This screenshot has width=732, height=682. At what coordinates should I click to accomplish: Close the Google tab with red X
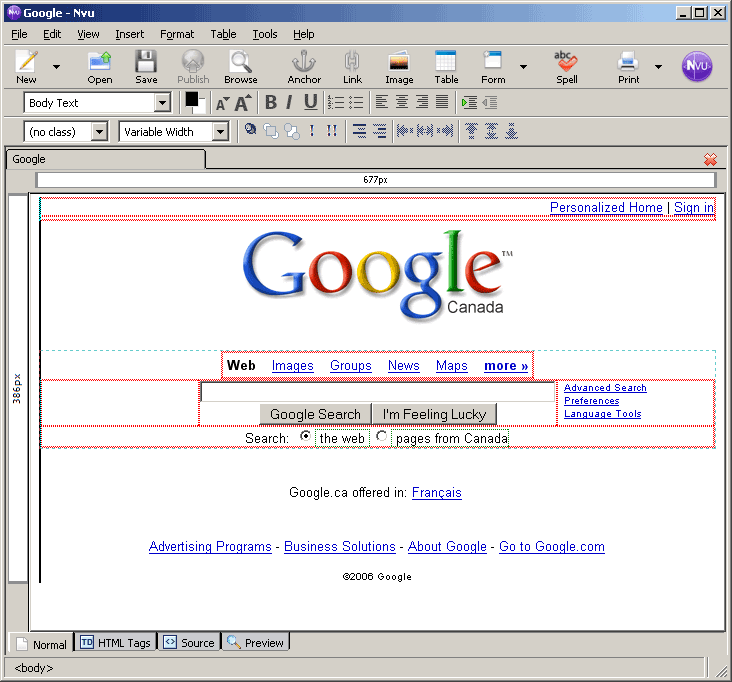711,159
